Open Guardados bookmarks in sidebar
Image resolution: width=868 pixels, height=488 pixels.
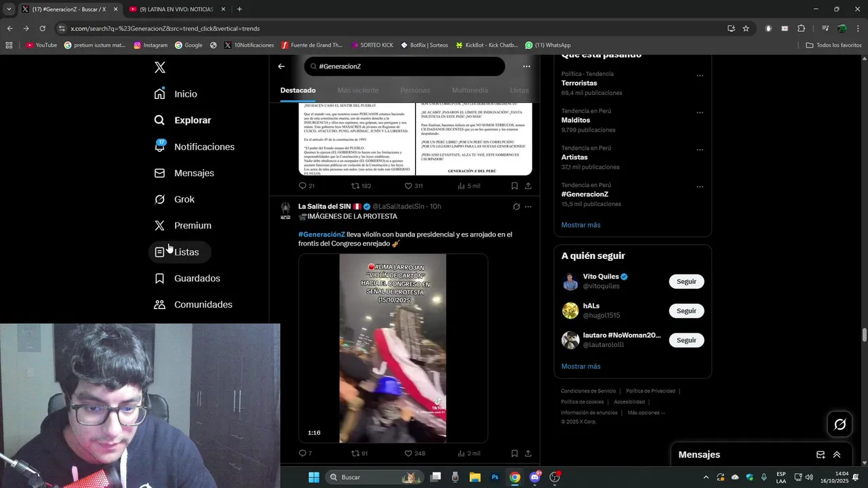pyautogui.click(x=188, y=278)
